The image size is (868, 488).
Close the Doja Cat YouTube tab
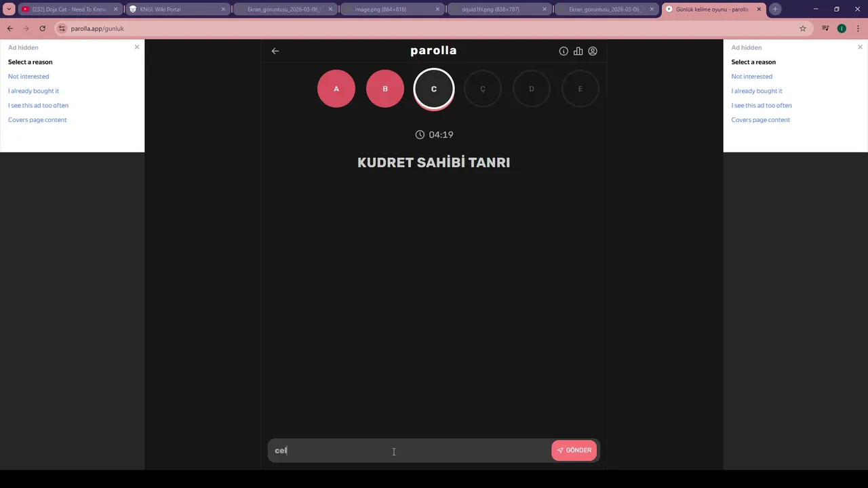(115, 9)
